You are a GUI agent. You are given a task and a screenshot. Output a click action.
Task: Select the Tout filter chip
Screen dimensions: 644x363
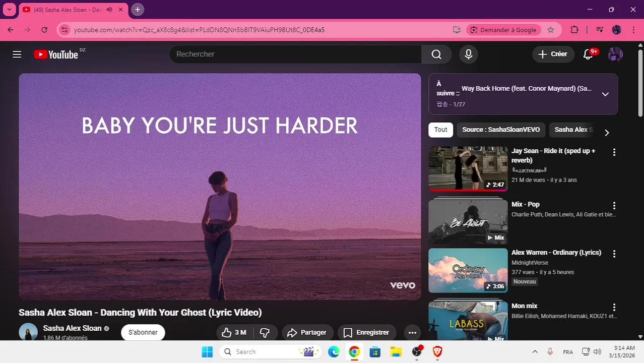(441, 130)
